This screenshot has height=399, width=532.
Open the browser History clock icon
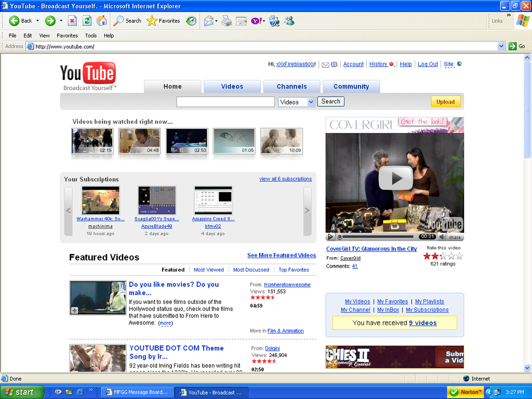(x=191, y=21)
